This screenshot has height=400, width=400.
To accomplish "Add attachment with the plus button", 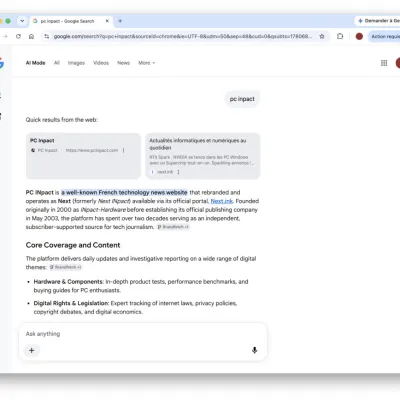I will 32,350.
